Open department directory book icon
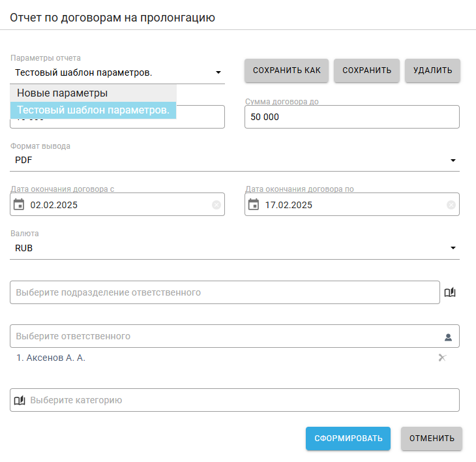The image size is (476, 462). pyautogui.click(x=450, y=292)
